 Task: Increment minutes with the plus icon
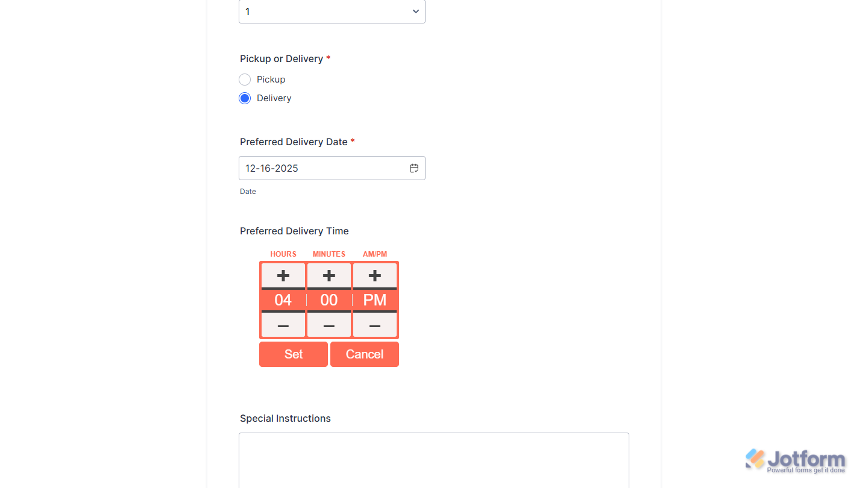[329, 275]
